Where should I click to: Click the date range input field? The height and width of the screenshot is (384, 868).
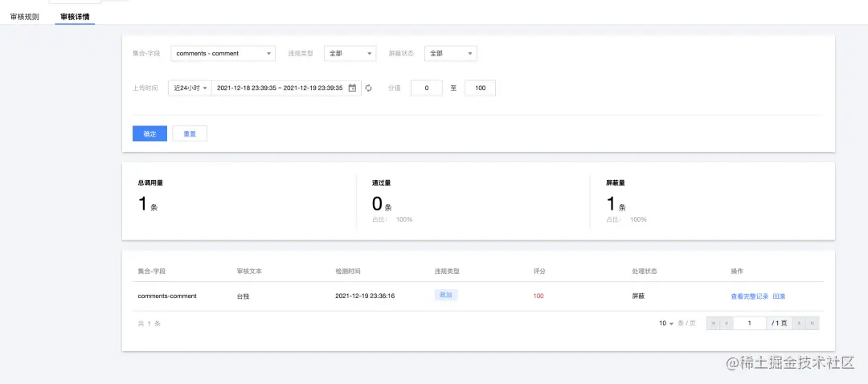286,88
